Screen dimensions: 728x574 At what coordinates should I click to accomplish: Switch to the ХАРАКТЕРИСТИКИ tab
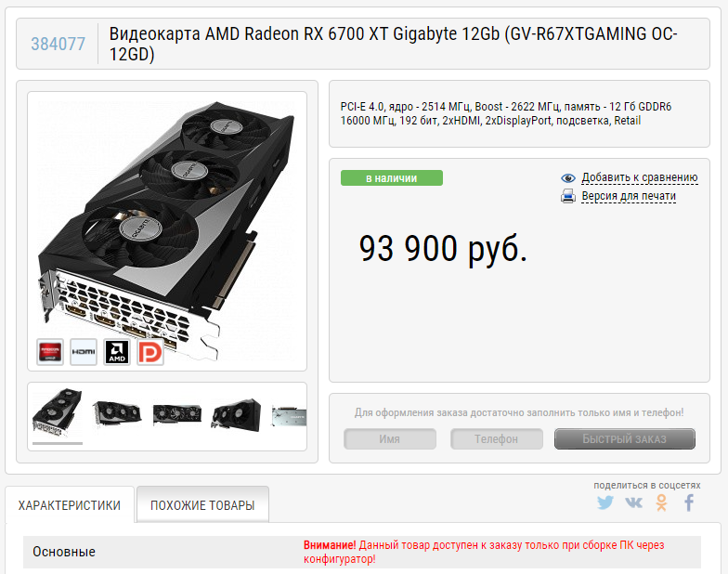point(70,505)
